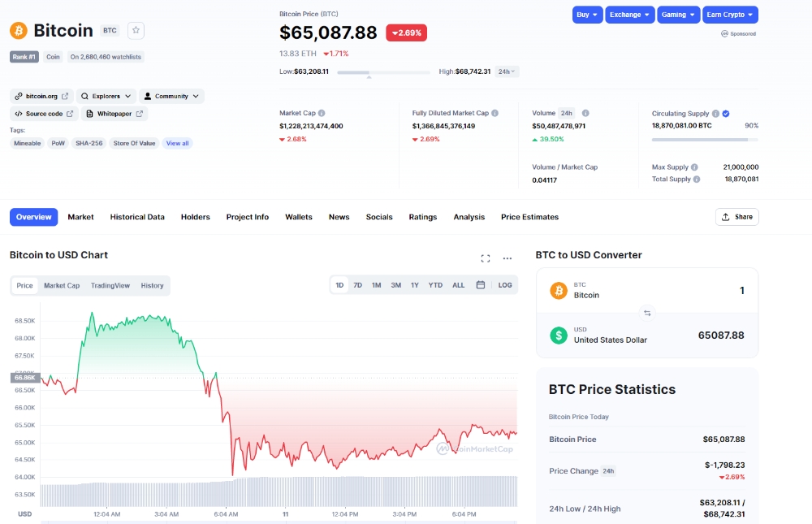Expand the Gaming dropdown
Screen dimensions: 812x524
[678, 15]
